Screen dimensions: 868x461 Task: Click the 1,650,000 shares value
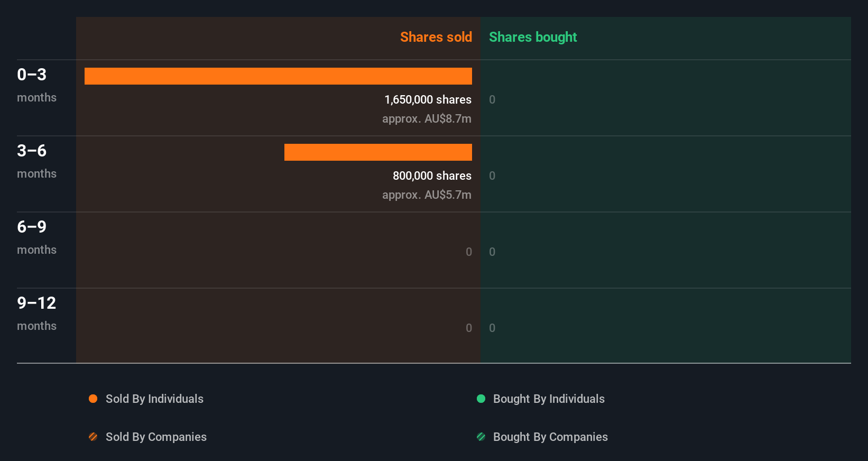coord(428,99)
